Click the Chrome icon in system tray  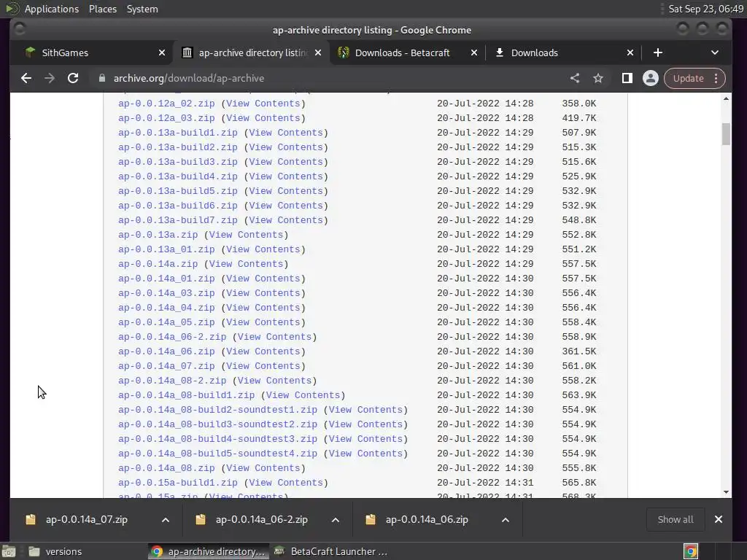pos(691,551)
